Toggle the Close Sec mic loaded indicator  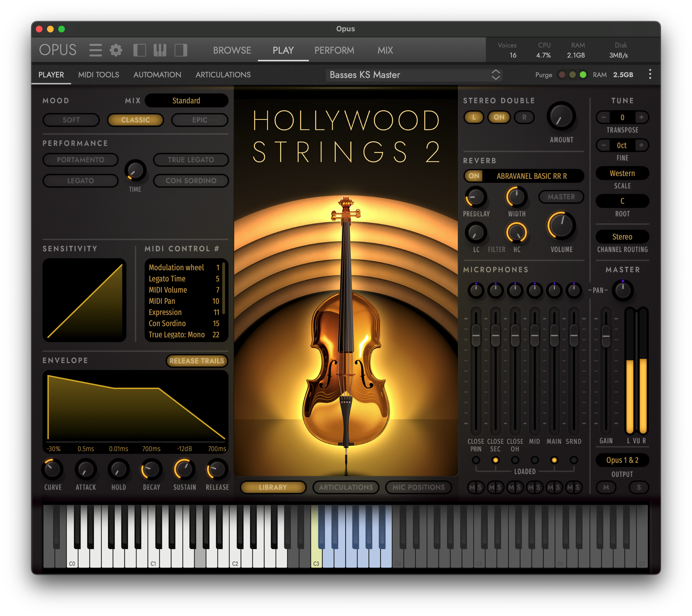coord(495,460)
